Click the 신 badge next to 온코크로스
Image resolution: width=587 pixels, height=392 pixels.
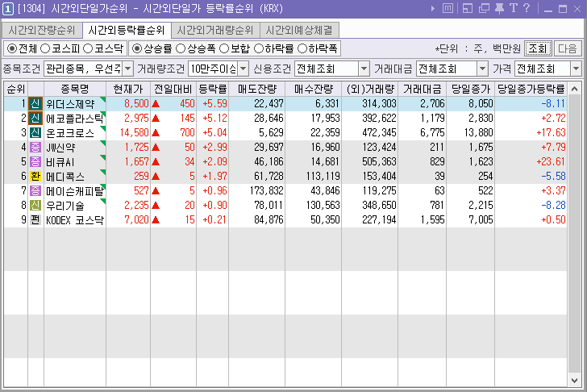point(35,132)
